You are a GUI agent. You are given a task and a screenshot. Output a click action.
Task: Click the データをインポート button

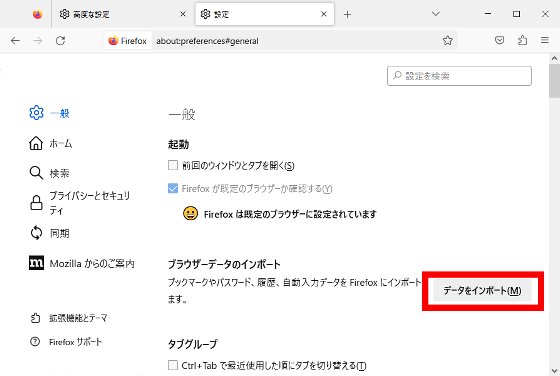click(482, 291)
